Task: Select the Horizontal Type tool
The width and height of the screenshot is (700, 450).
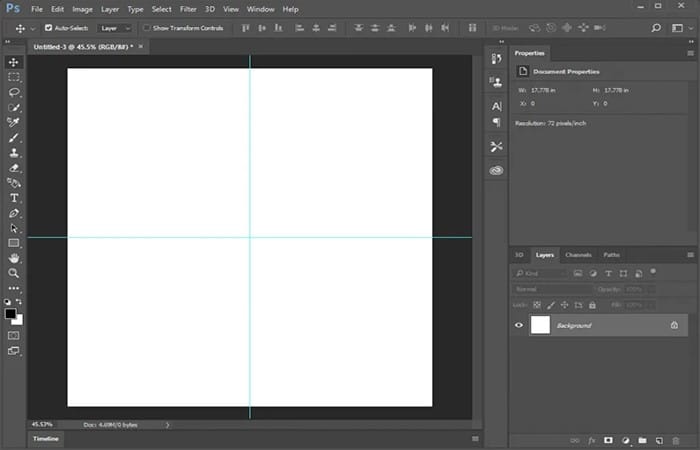Action: pyautogui.click(x=14, y=198)
